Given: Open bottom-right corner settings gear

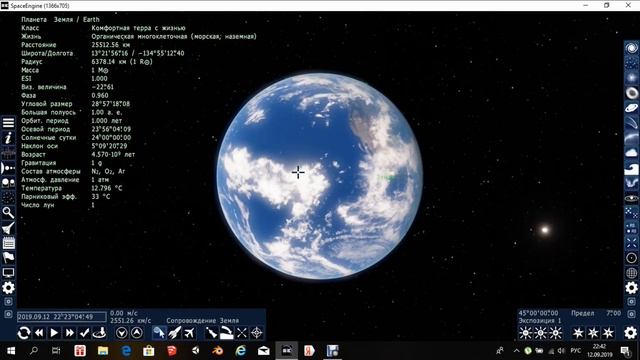Looking at the screenshot, I should pyautogui.click(x=630, y=333).
